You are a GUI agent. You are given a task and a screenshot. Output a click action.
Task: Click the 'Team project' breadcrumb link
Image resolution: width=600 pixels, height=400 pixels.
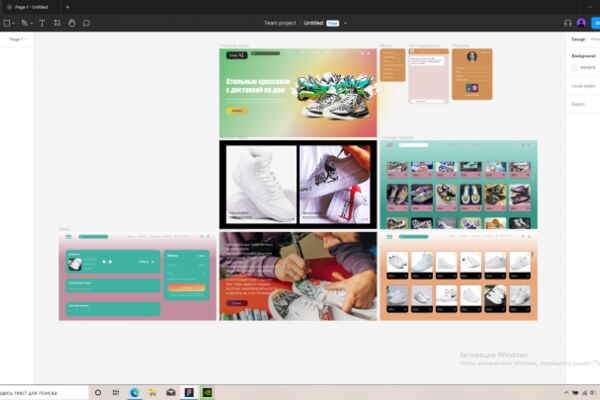[280, 23]
